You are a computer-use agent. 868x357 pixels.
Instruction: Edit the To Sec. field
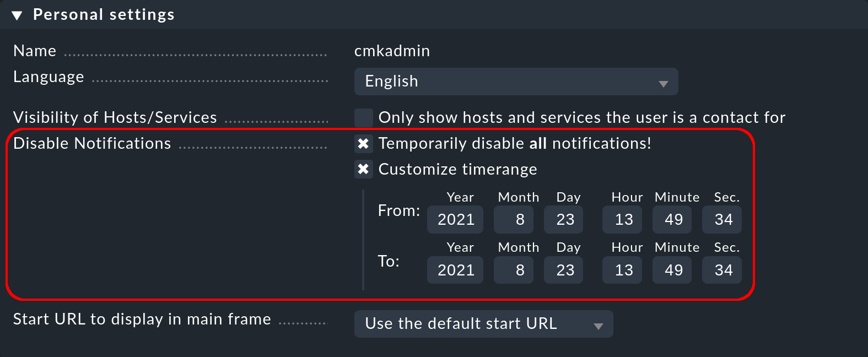coord(722,270)
